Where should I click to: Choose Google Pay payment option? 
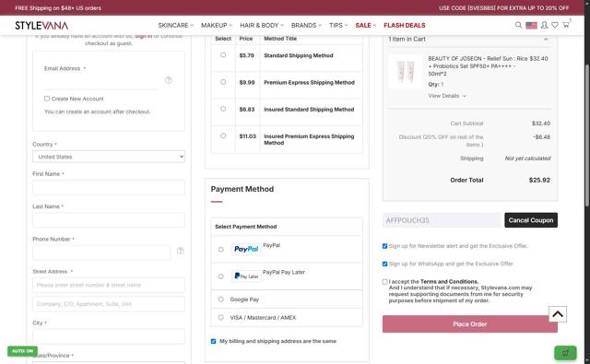click(221, 299)
